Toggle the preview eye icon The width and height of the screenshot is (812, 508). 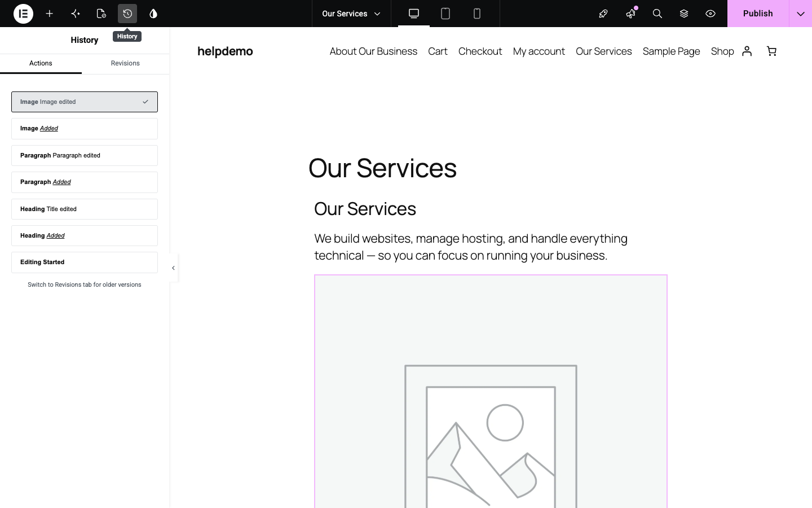click(710, 14)
